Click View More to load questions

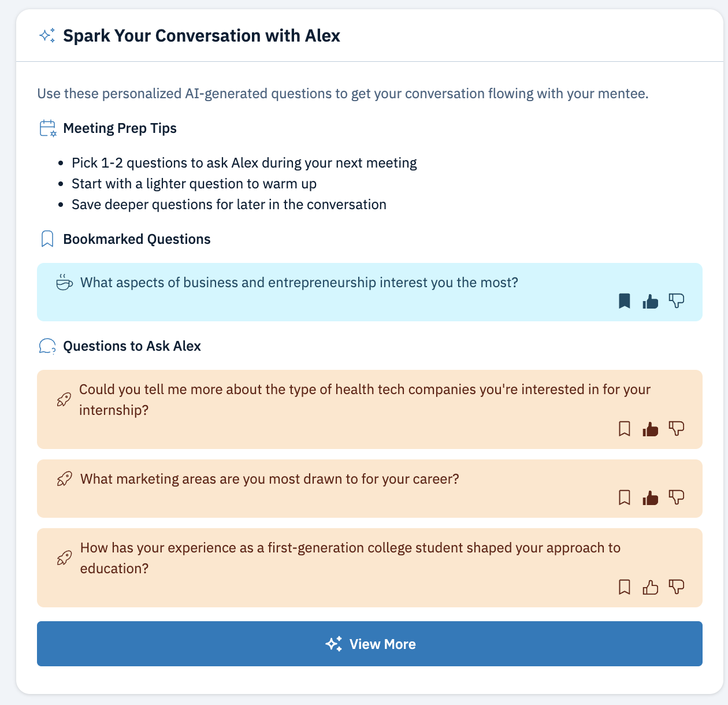(370, 644)
